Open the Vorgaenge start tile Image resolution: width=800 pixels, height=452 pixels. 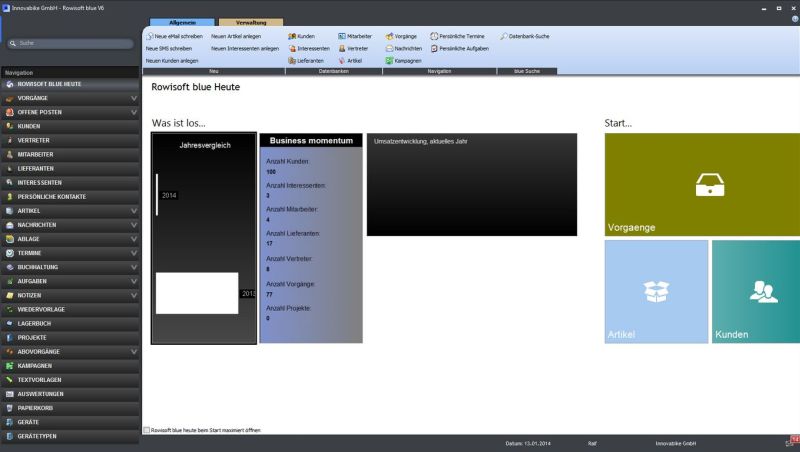coord(702,185)
